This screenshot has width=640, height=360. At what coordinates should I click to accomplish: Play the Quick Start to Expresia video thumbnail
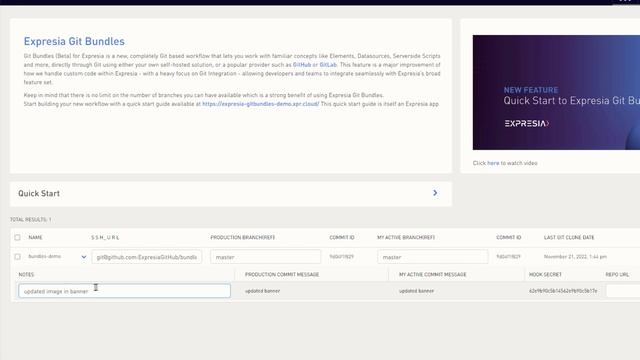(x=556, y=92)
